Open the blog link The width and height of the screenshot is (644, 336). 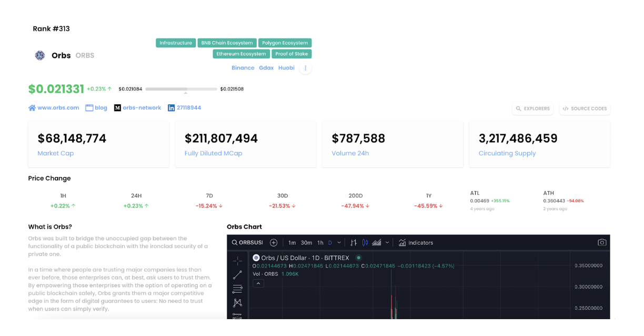pyautogui.click(x=101, y=108)
